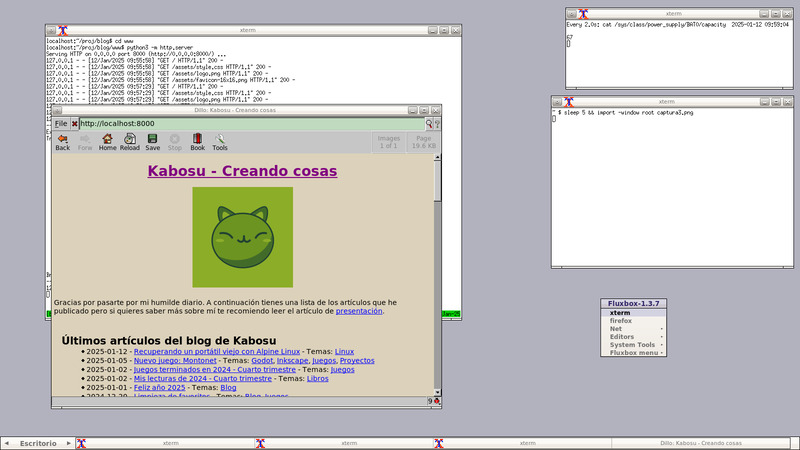Reload the page in Dillo
Image resolution: width=800 pixels, height=450 pixels.
[x=130, y=141]
